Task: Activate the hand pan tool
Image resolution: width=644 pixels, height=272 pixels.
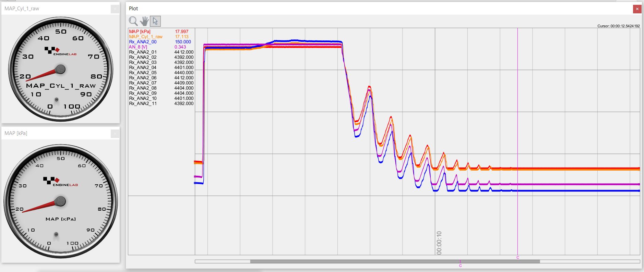Action: [144, 21]
